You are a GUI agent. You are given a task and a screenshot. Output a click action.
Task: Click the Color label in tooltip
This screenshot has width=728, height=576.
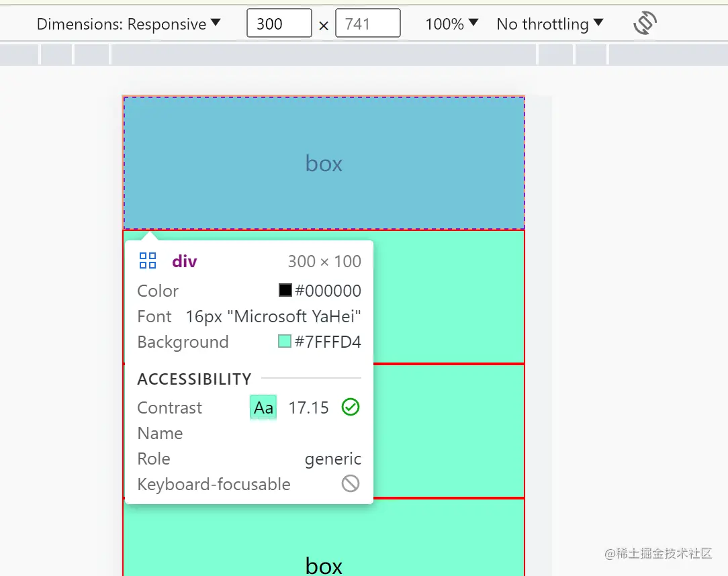click(x=158, y=291)
